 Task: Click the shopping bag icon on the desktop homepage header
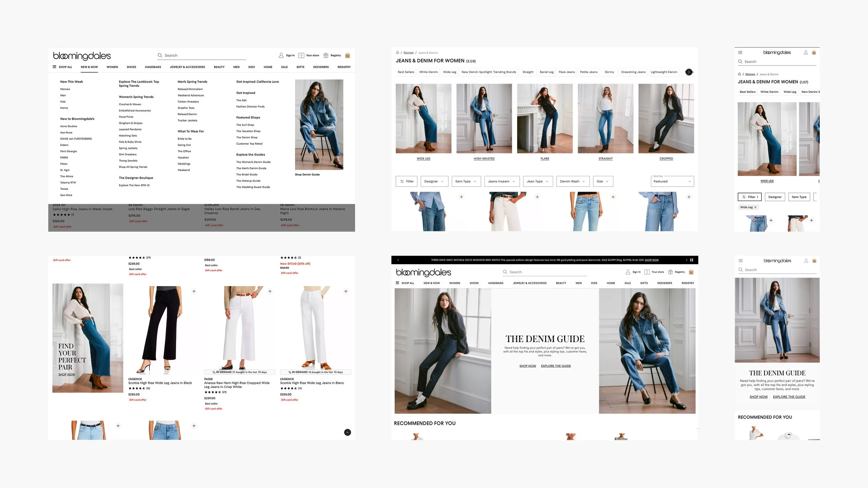[x=691, y=272]
